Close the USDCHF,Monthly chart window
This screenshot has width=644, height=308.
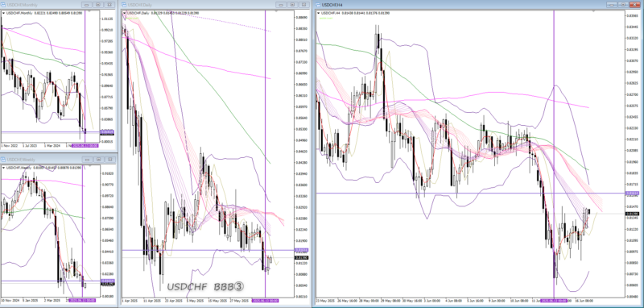point(109,5)
